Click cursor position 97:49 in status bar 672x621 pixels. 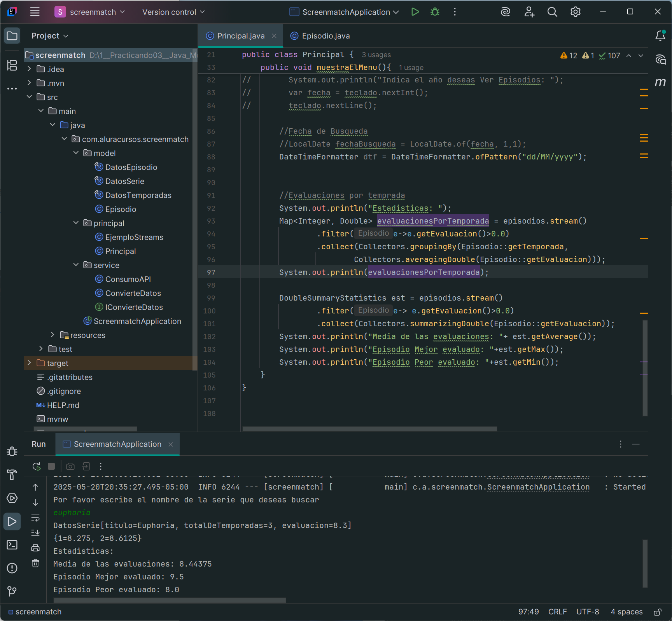point(528,612)
